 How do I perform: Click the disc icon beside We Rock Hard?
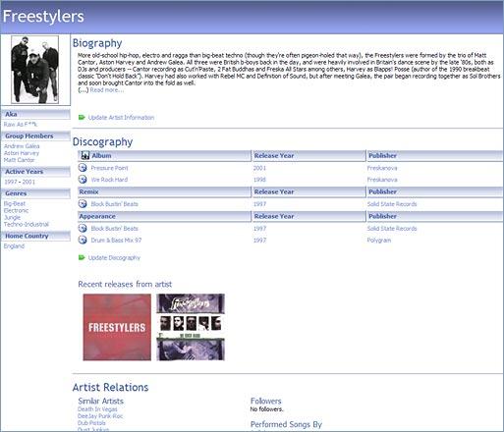83,180
